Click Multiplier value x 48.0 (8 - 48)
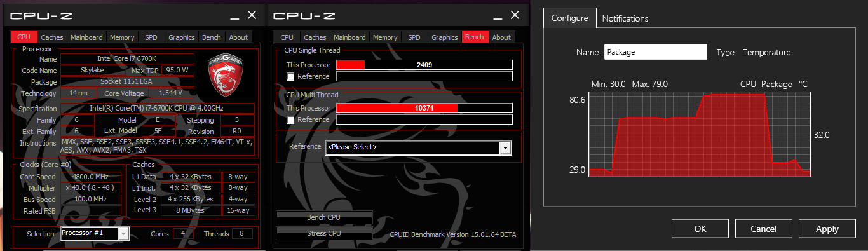The image size is (868, 251). click(92, 188)
